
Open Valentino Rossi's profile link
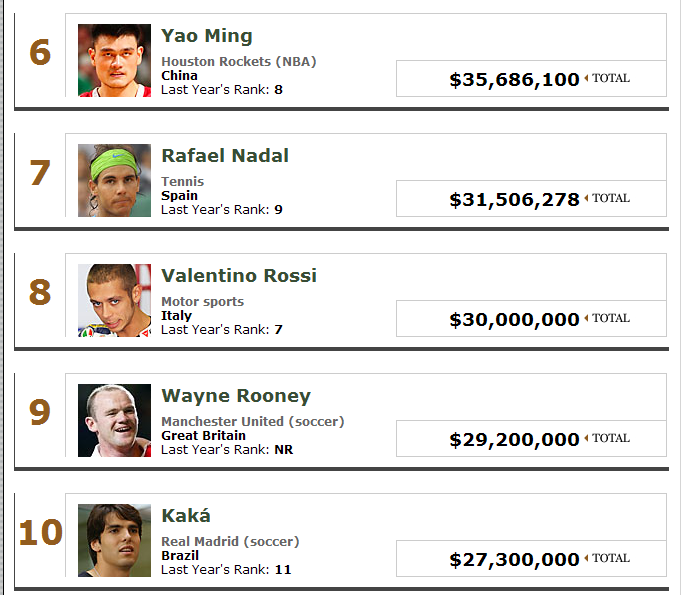click(x=239, y=276)
